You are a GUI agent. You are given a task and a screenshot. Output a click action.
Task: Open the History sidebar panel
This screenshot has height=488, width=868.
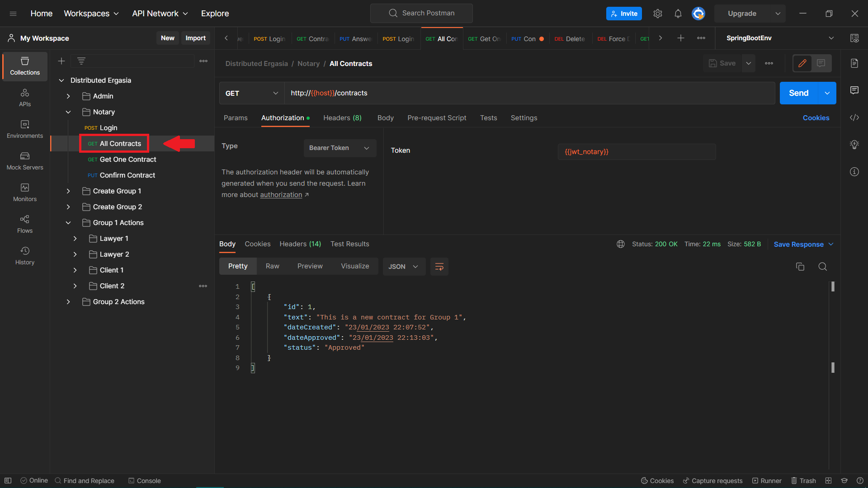(x=25, y=256)
